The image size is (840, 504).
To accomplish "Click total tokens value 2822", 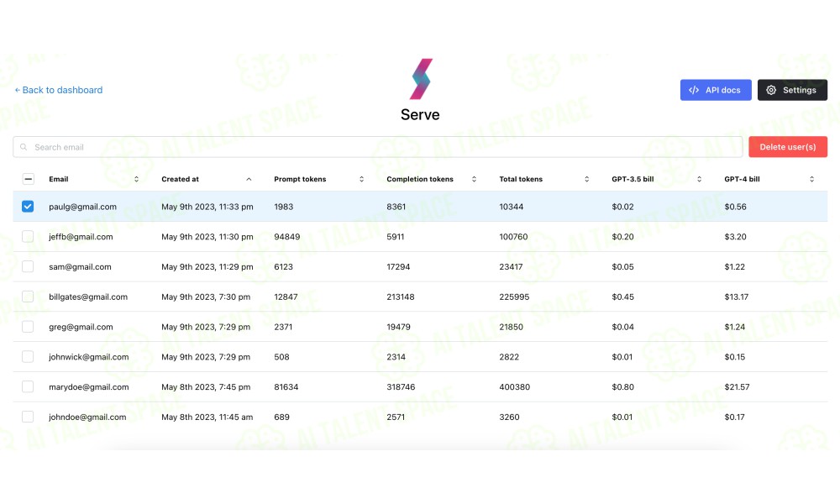I will coord(509,357).
